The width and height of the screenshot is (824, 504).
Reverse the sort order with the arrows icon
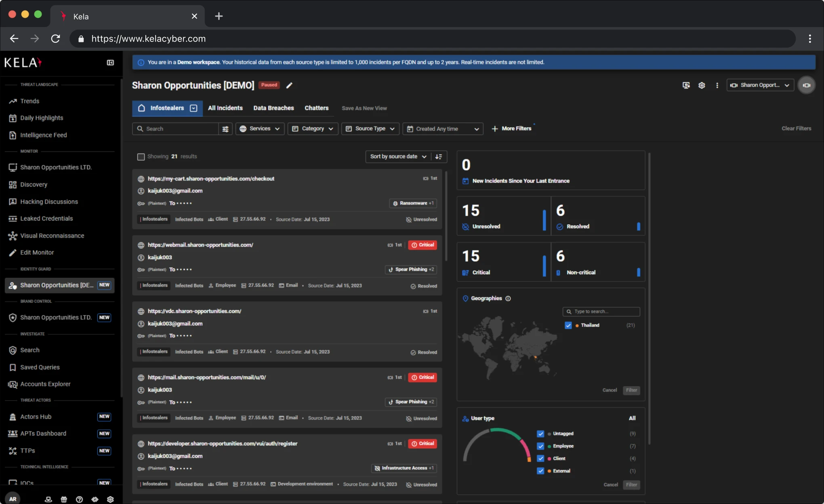coord(439,157)
